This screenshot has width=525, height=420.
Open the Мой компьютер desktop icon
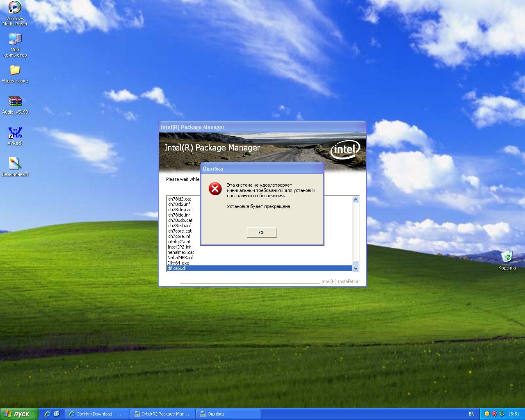click(15, 45)
